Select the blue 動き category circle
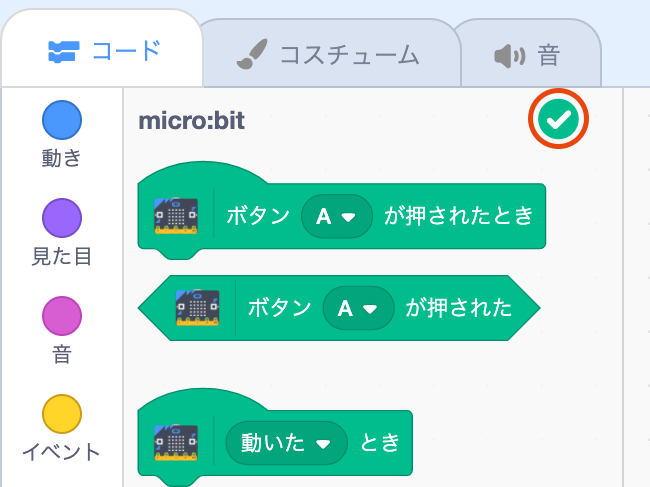The height and width of the screenshot is (487, 650). click(x=62, y=120)
